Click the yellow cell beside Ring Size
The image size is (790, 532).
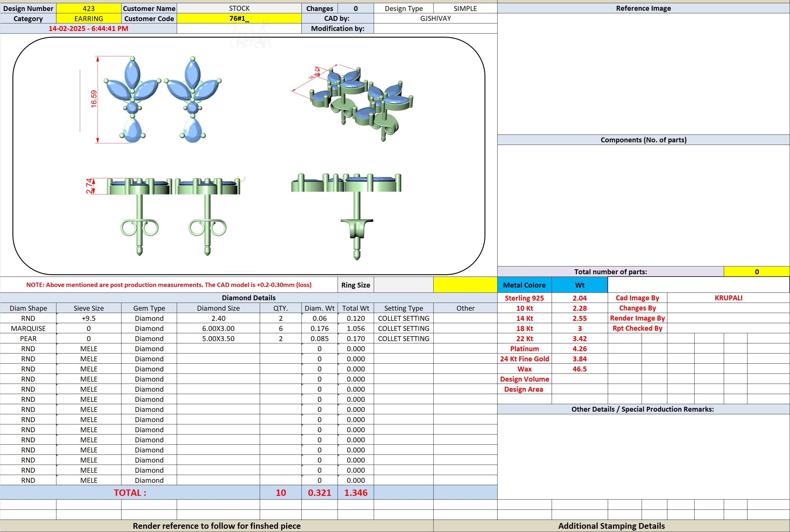pos(465,285)
